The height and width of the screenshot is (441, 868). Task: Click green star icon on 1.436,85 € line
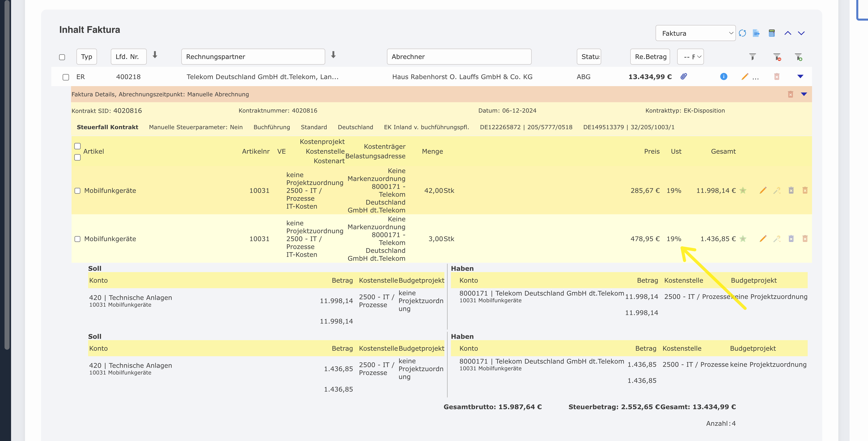(x=743, y=239)
